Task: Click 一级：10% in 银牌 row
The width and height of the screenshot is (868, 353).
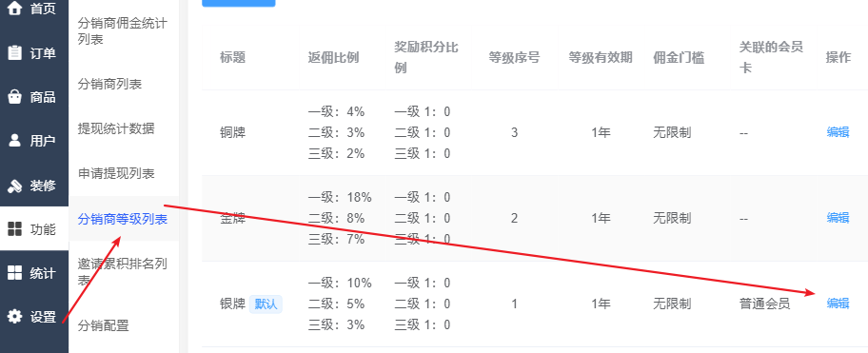Action: tap(340, 284)
